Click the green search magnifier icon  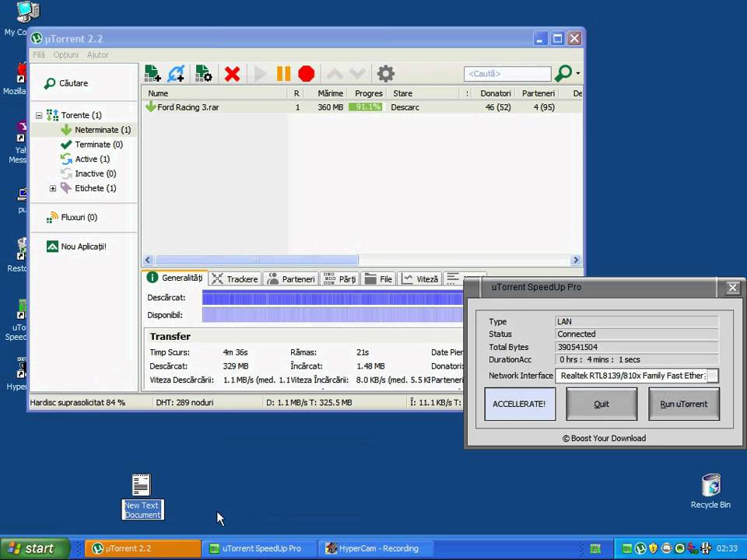pyautogui.click(x=563, y=73)
